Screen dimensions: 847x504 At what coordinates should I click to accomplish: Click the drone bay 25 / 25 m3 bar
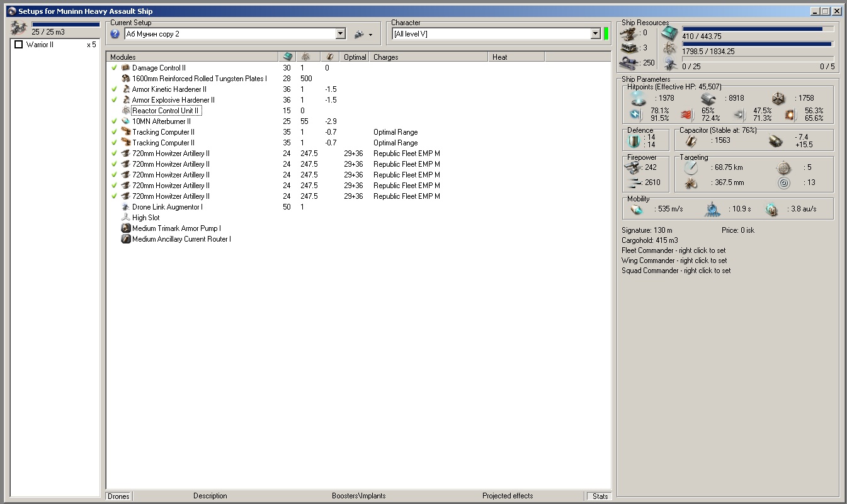pyautogui.click(x=65, y=25)
